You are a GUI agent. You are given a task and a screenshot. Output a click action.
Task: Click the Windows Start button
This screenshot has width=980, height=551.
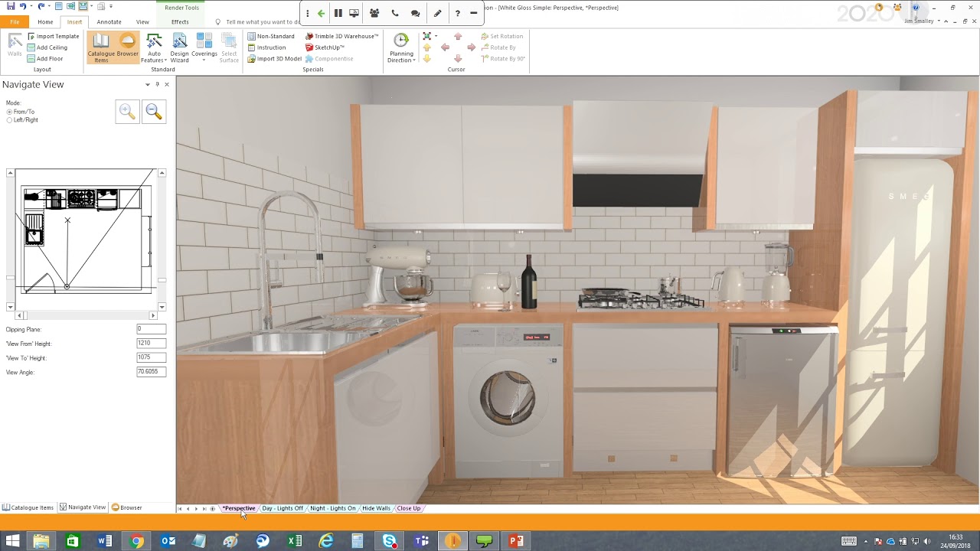pos(13,541)
